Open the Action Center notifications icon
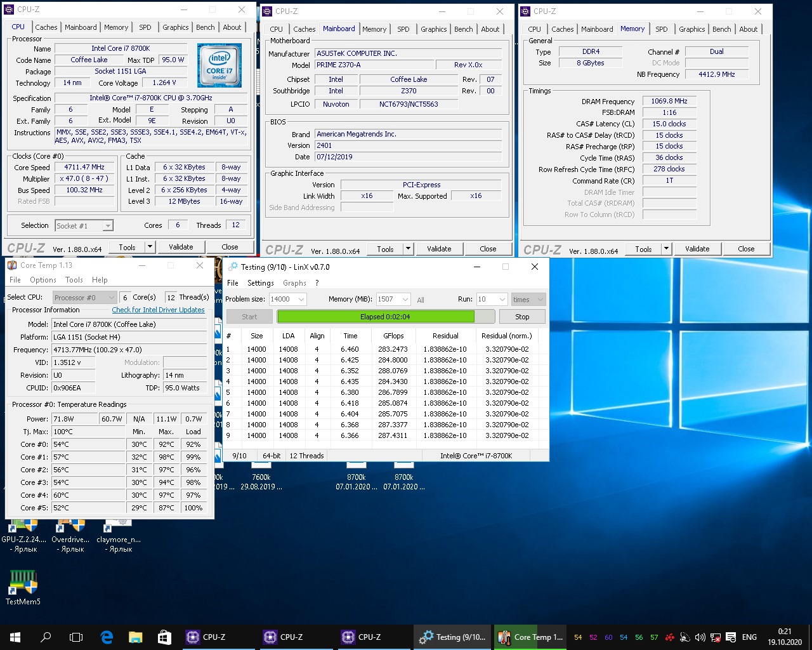This screenshot has width=812, height=650. click(x=731, y=637)
